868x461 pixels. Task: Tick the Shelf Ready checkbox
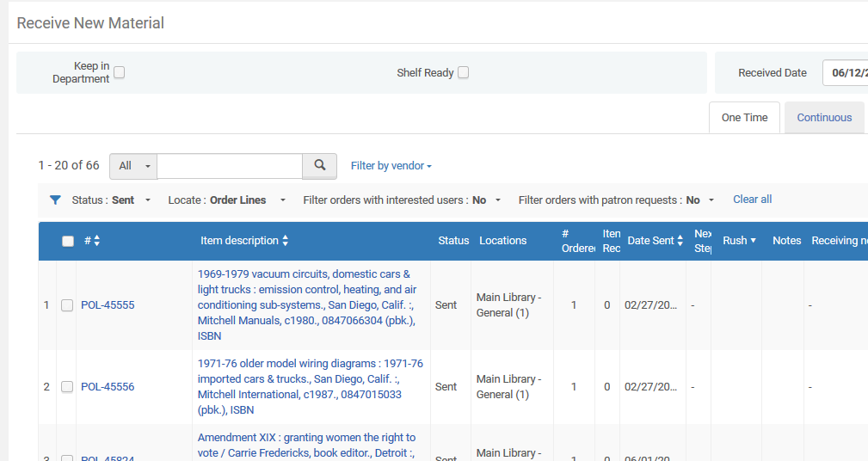(x=464, y=73)
